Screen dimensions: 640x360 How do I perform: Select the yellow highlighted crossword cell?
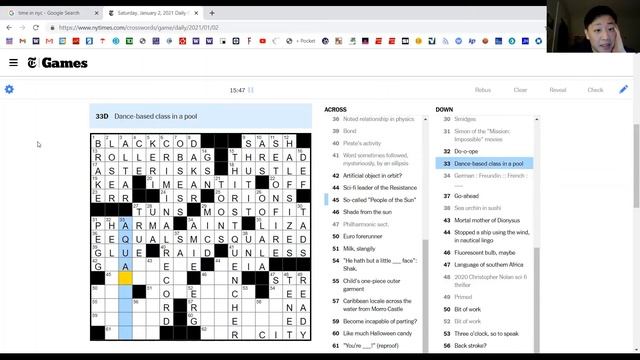click(x=125, y=278)
